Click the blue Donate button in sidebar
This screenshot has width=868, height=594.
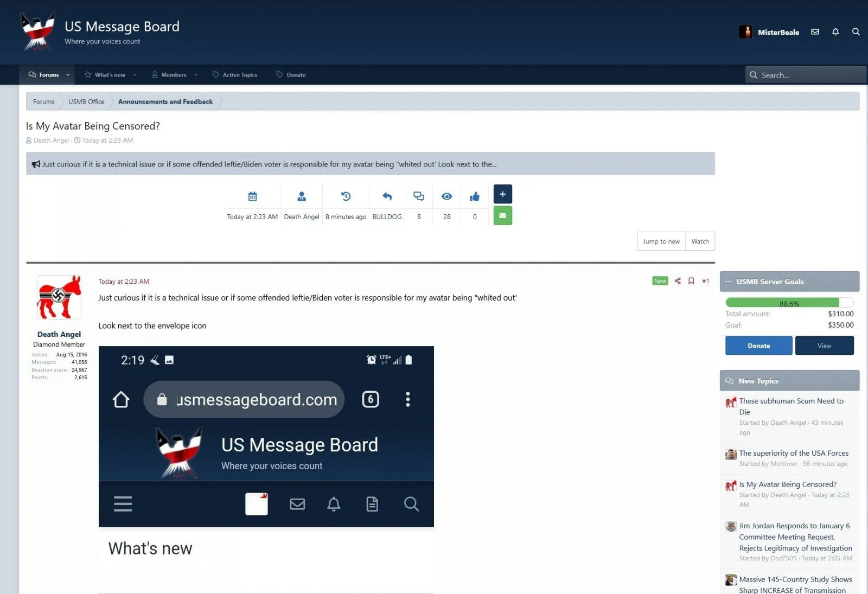pos(758,346)
